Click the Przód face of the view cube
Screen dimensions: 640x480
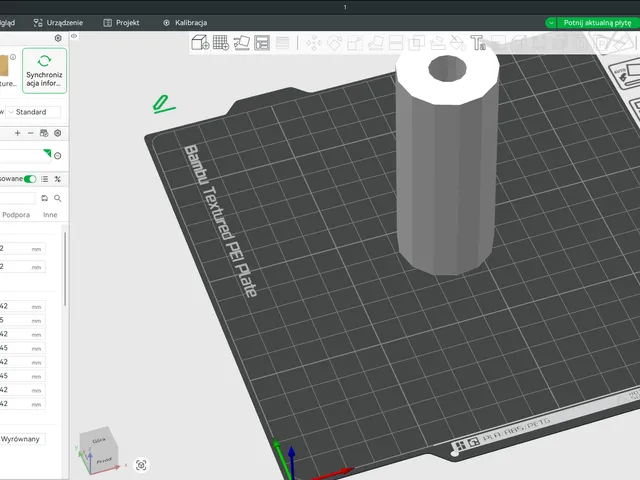coord(104,460)
